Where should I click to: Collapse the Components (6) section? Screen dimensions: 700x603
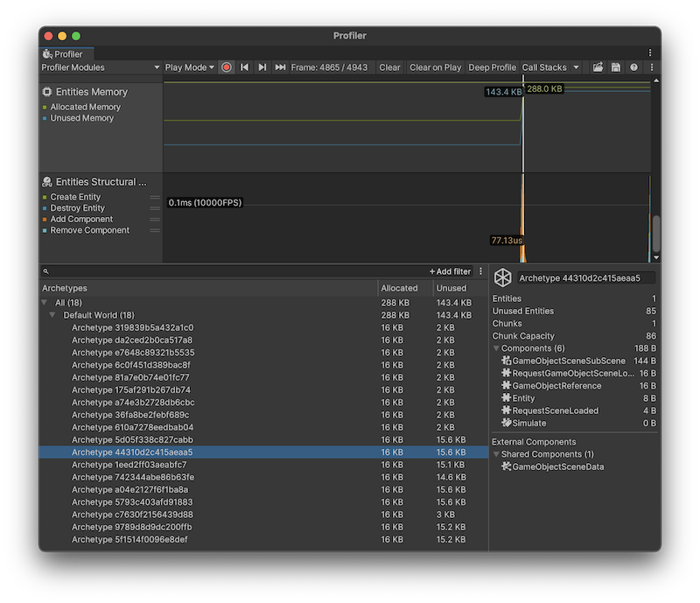(x=498, y=347)
